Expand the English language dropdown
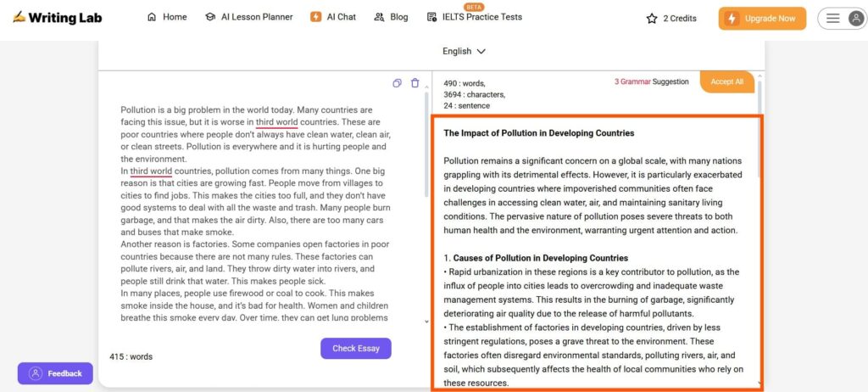This screenshot has width=868, height=392. [464, 51]
